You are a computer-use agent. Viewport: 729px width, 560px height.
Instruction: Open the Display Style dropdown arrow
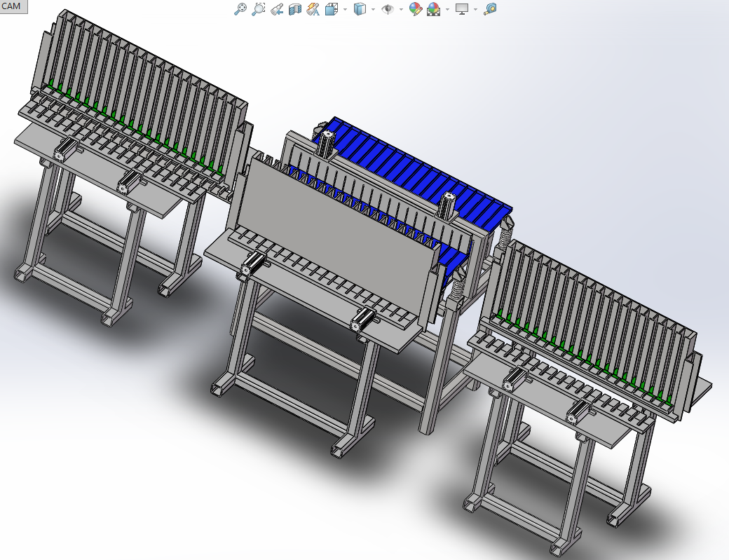374,9
